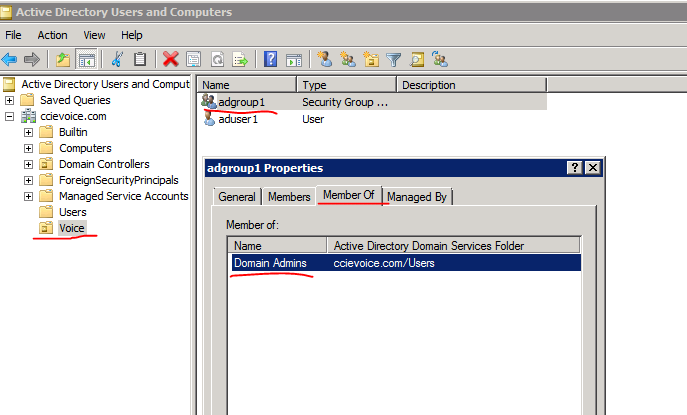Toggle Show/Hide Action Pane icon
Image resolution: width=687 pixels, height=415 pixels.
tap(294, 59)
